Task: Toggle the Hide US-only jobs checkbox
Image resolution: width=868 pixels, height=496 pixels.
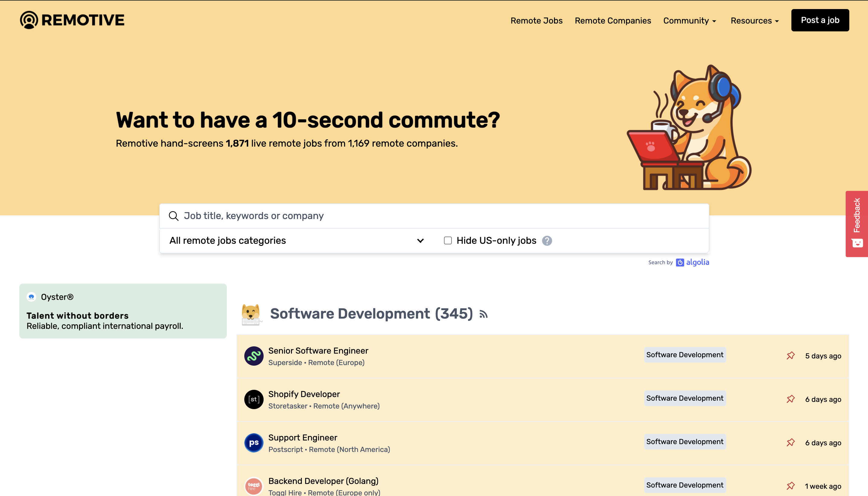Action: point(448,241)
